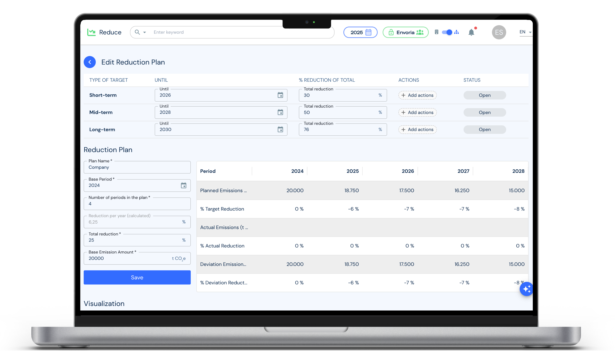This screenshot has height=364, width=615.
Task: Click the search magnifier icon
Action: pos(137,32)
